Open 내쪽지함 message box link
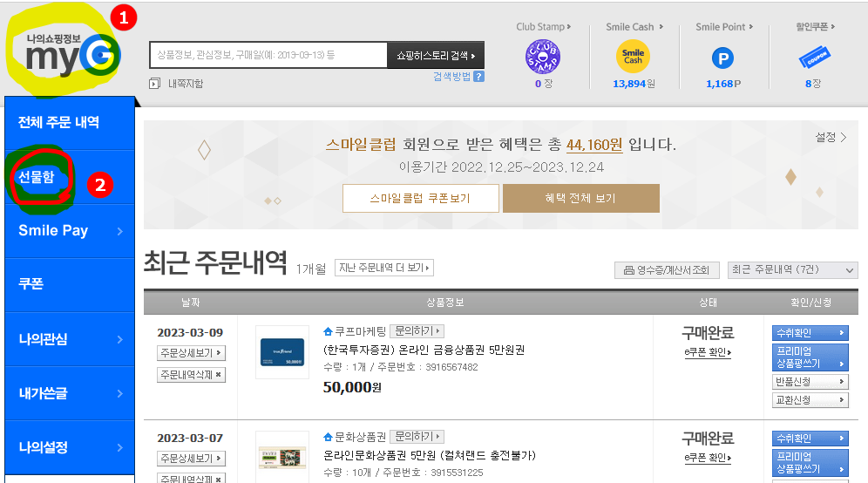This screenshot has width=868, height=483. [186, 84]
